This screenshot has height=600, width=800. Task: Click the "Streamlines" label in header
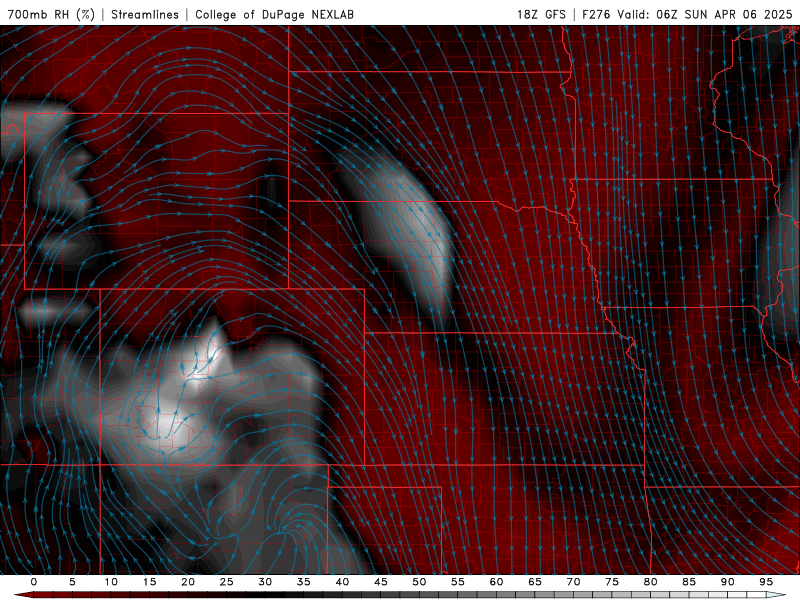pyautogui.click(x=145, y=14)
